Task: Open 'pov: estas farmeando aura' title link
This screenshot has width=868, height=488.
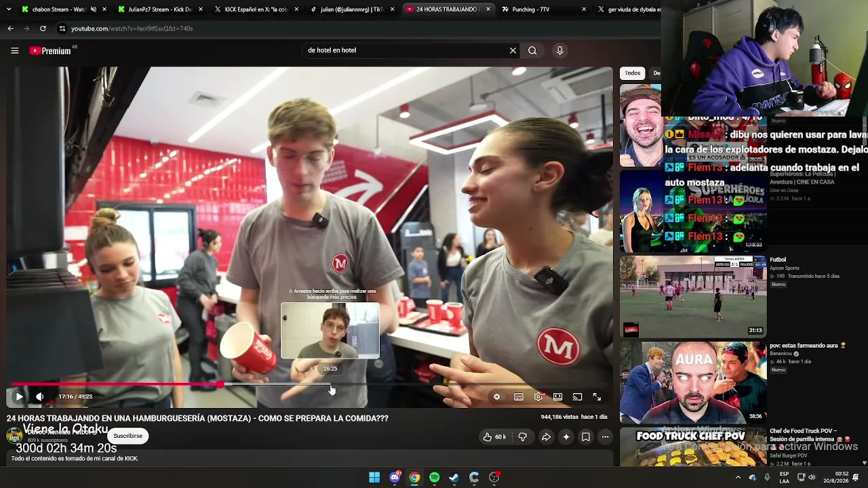Action: point(808,346)
